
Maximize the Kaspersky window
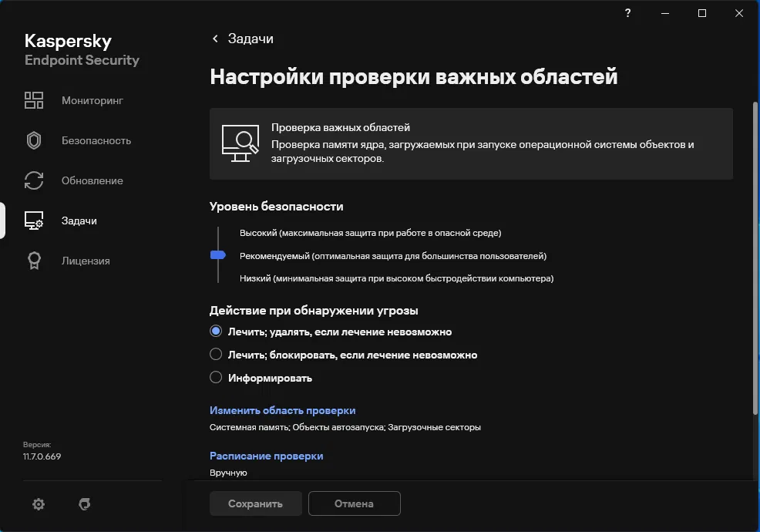click(x=702, y=13)
